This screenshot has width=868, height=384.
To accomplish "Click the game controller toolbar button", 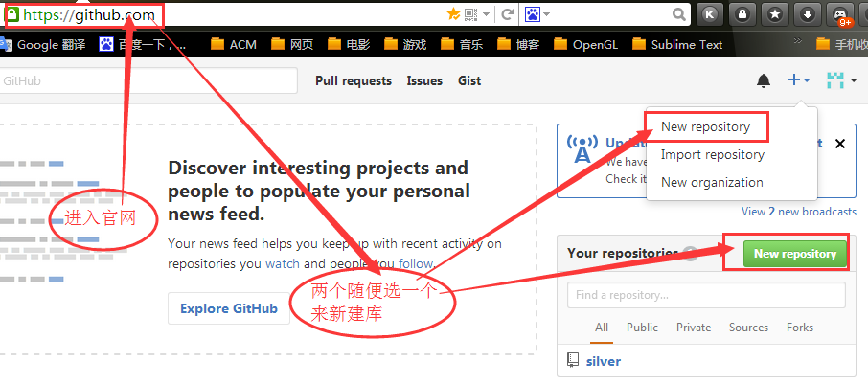I will click(840, 15).
